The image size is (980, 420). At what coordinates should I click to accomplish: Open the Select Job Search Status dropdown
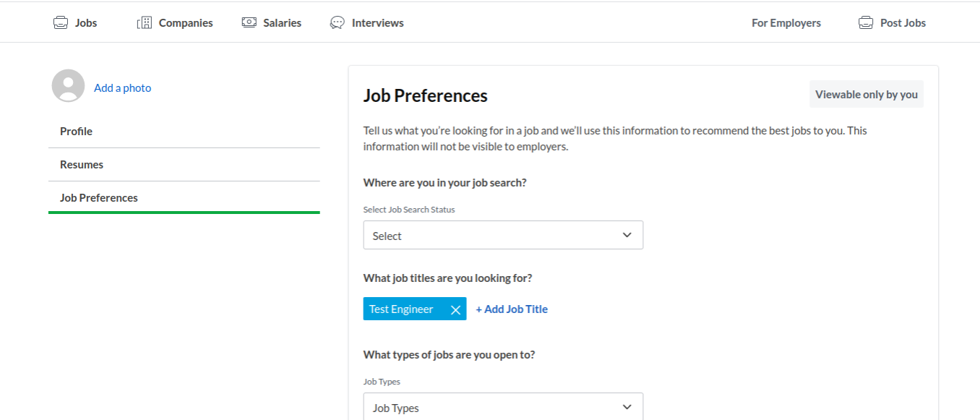point(503,236)
